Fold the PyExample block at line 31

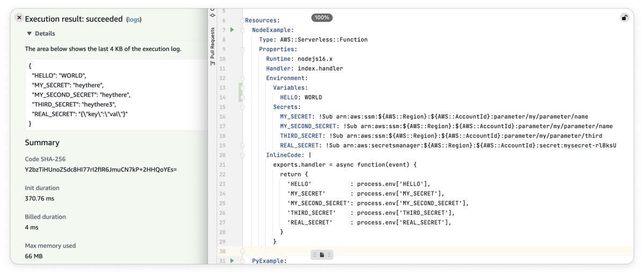click(243, 260)
